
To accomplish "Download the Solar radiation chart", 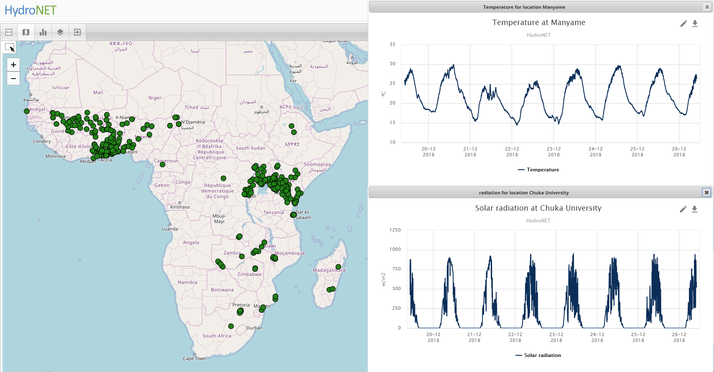I will 695,209.
